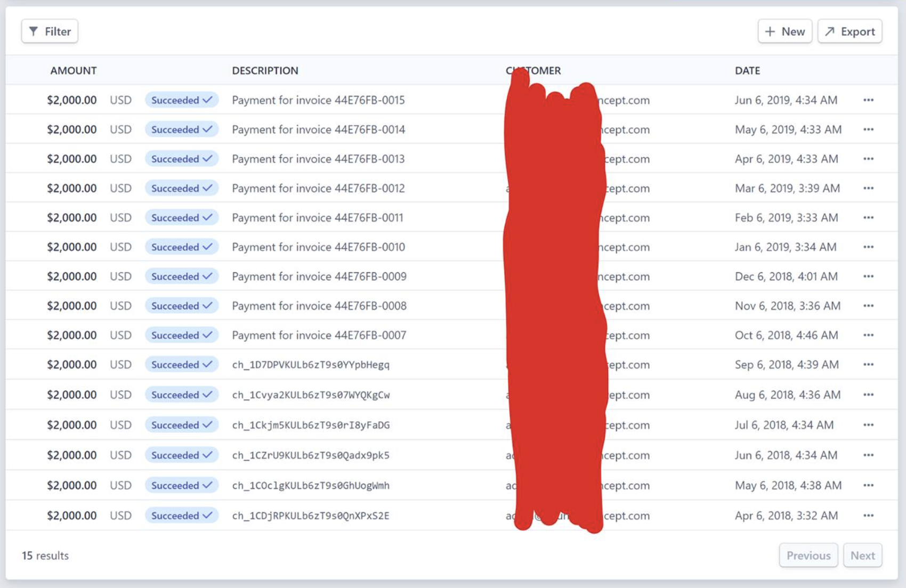Export the payments list
Screen dimensions: 906x588
tap(850, 31)
